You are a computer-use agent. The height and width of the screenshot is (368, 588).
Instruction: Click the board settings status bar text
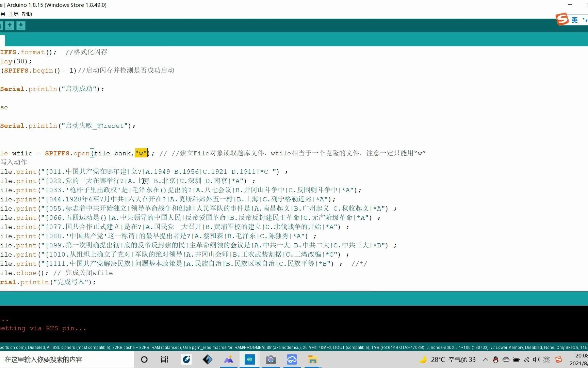tap(294, 348)
